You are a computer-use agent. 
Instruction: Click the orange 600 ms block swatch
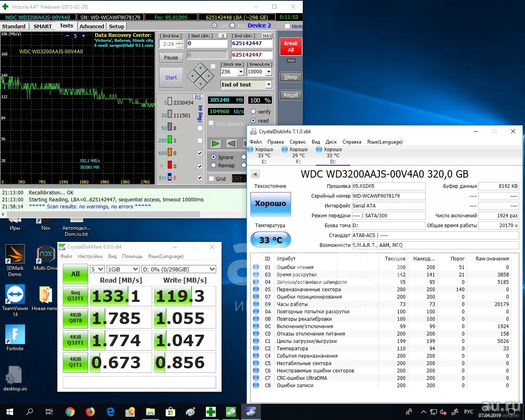click(169, 153)
